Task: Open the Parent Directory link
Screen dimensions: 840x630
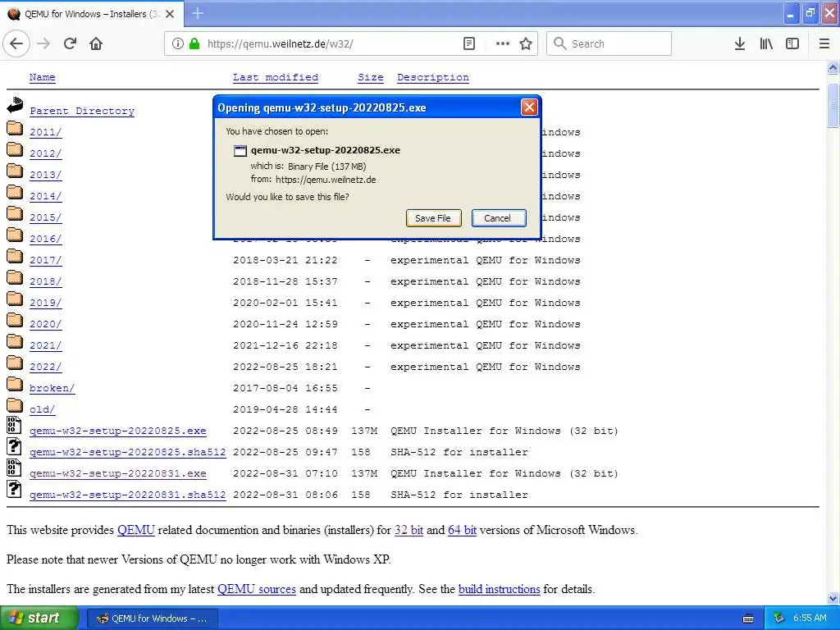Action: pyautogui.click(x=82, y=111)
